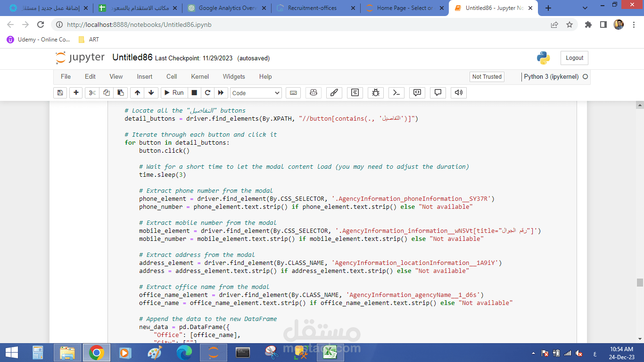This screenshot has width=644, height=362.
Task: Click the Last Checkpoint 11/29/2023 text
Action: [x=194, y=58]
